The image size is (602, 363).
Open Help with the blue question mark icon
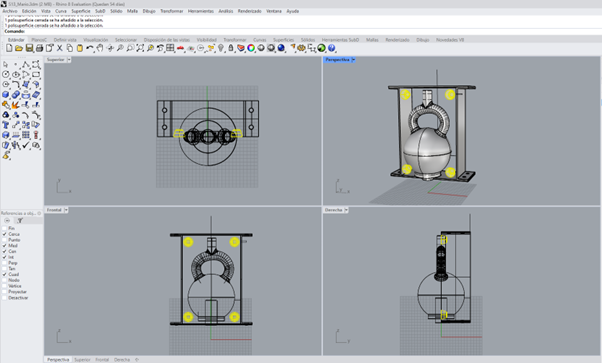point(332,48)
